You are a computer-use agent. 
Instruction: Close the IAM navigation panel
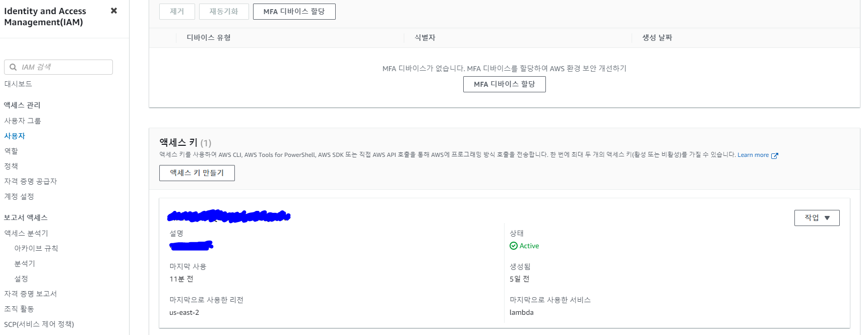click(x=114, y=11)
